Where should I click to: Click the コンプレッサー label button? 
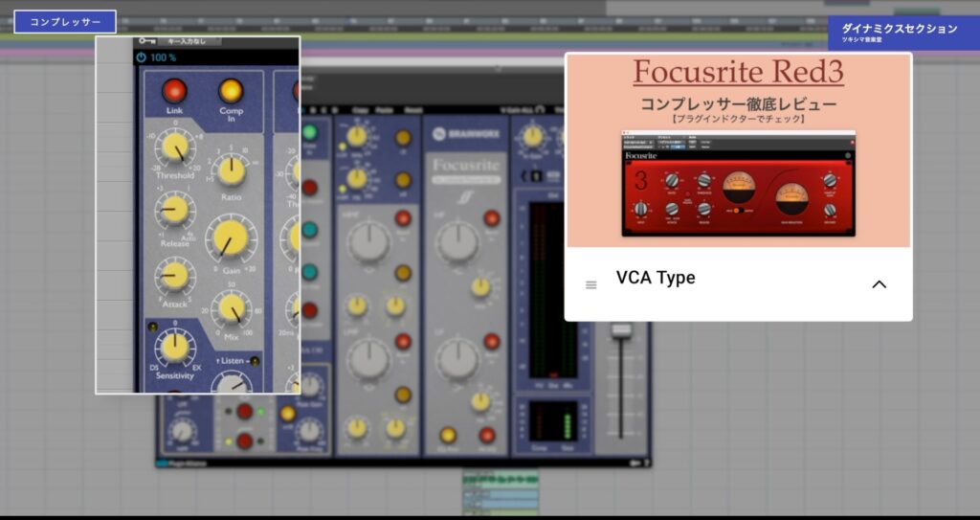[65, 22]
